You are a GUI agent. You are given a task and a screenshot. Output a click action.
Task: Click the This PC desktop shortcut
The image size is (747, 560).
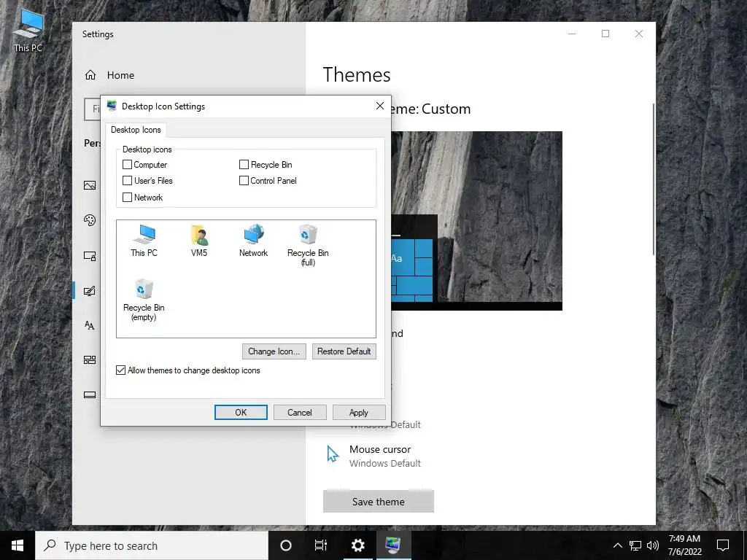click(28, 31)
